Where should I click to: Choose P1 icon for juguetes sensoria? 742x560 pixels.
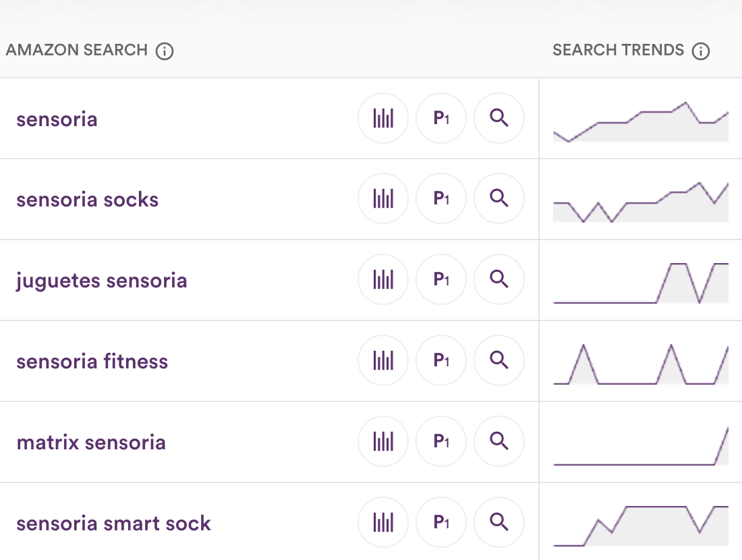point(441,280)
